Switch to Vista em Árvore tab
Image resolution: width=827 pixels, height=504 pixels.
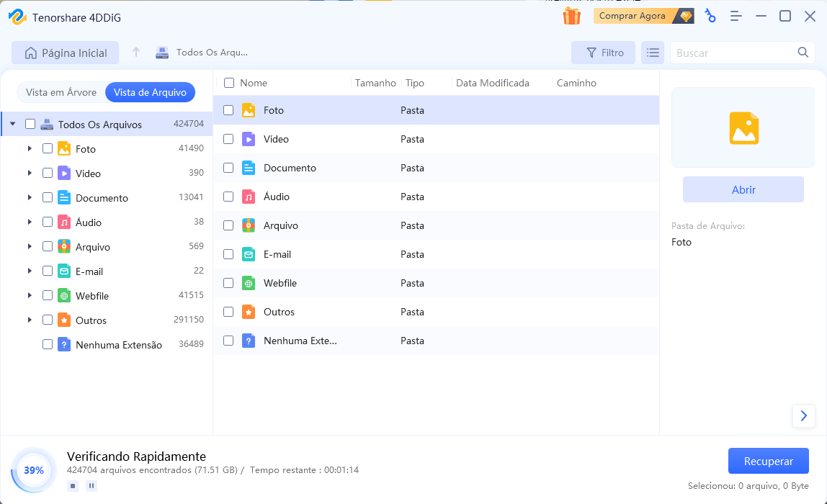[x=61, y=92]
